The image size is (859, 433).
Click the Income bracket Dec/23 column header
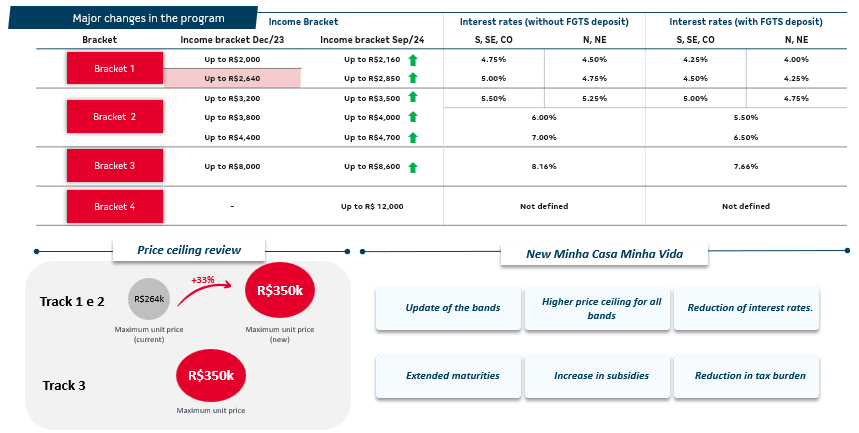pos(232,39)
